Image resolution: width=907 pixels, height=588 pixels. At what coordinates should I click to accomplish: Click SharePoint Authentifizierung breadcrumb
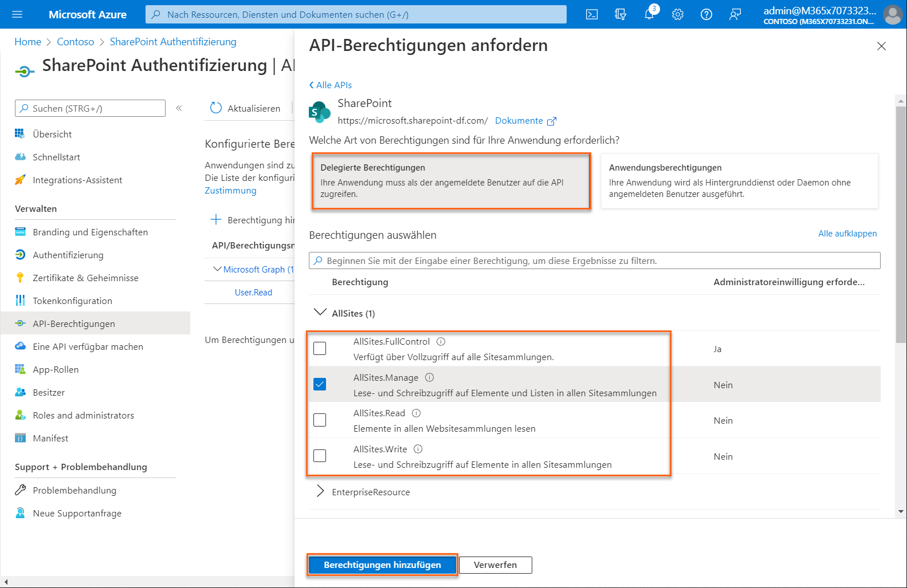click(x=173, y=42)
